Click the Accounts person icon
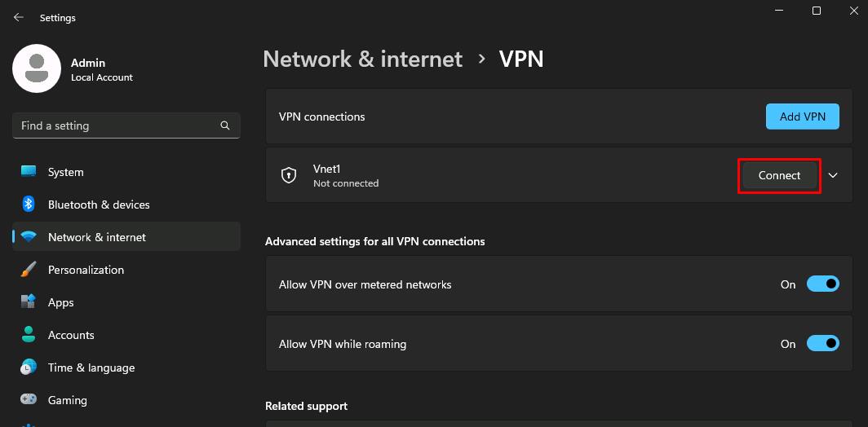This screenshot has width=868, height=427. tap(29, 335)
